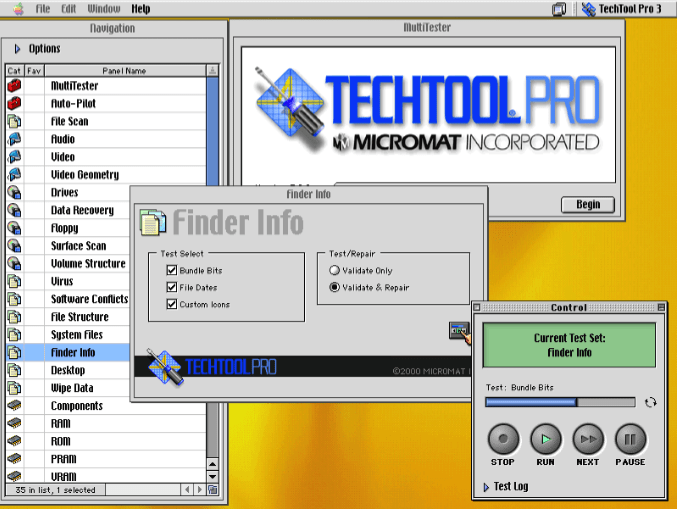677x509 pixels.
Task: Disable the Custom Icons checkbox
Action: pos(172,304)
